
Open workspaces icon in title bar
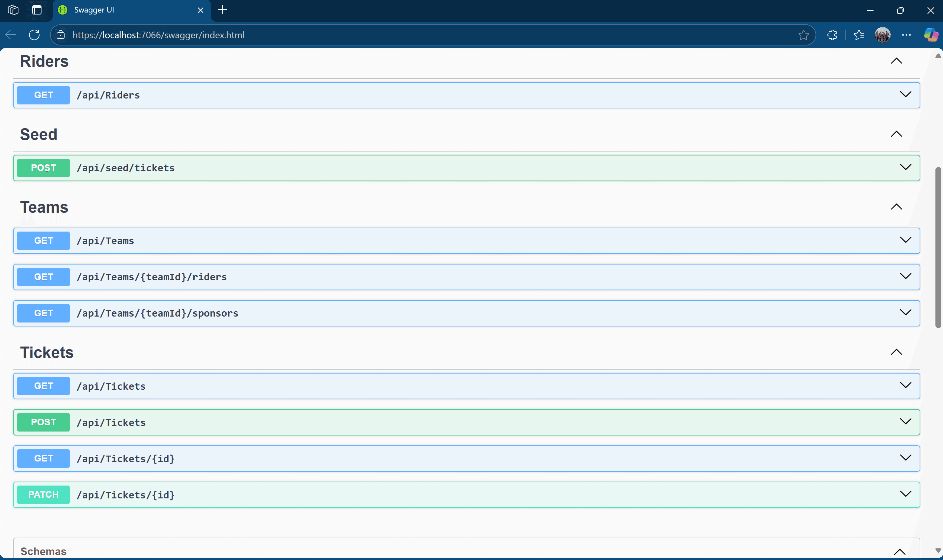(x=13, y=10)
